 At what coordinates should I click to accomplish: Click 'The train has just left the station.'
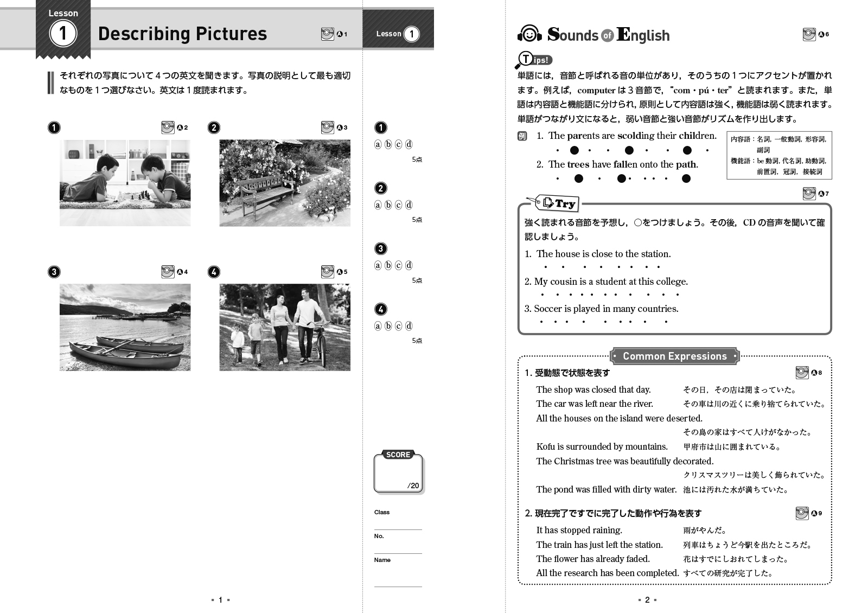(x=599, y=545)
